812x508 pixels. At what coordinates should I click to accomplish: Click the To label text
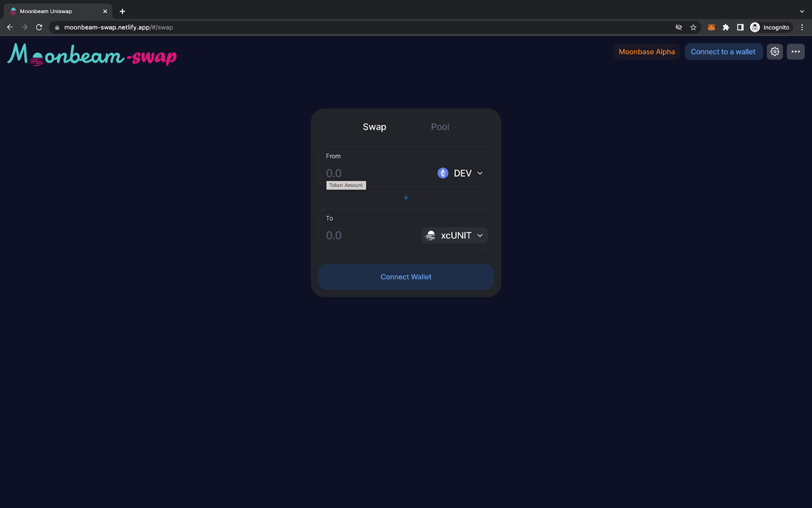(x=329, y=218)
